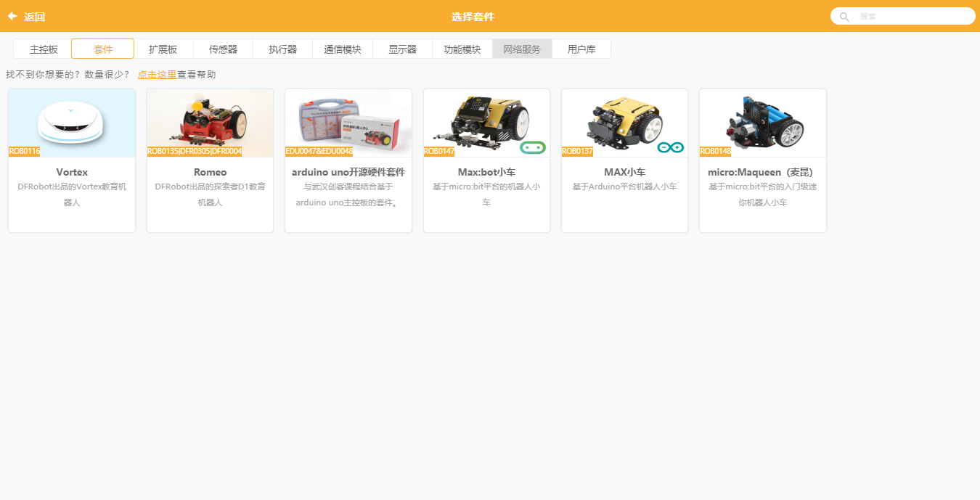
Task: Choose the MAX小车 car image
Action: tap(624, 123)
